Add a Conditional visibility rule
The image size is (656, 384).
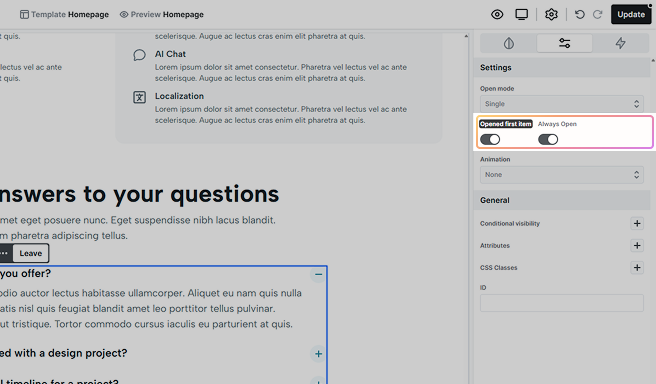637,223
